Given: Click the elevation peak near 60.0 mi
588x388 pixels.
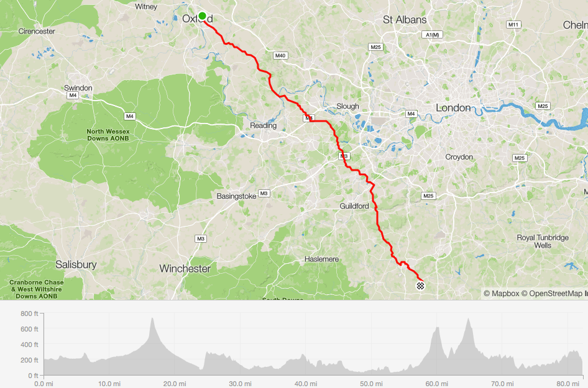Looking at the screenshot, I should (437, 328).
